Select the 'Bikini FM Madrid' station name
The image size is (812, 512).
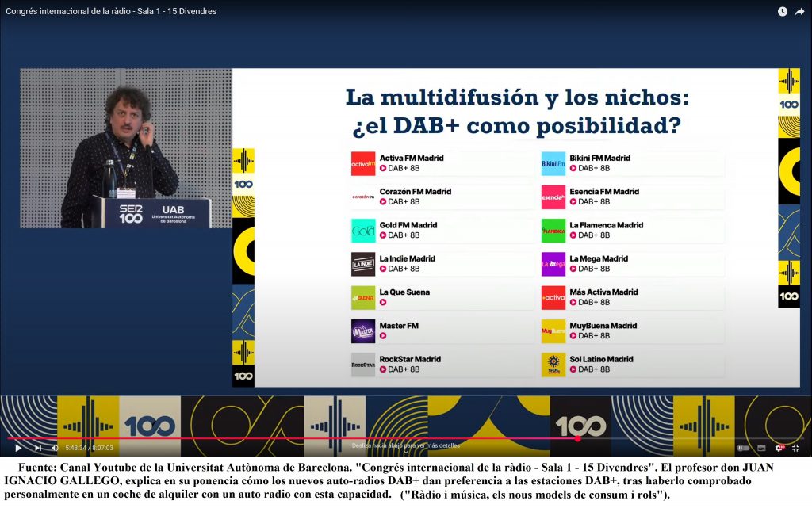coord(600,158)
